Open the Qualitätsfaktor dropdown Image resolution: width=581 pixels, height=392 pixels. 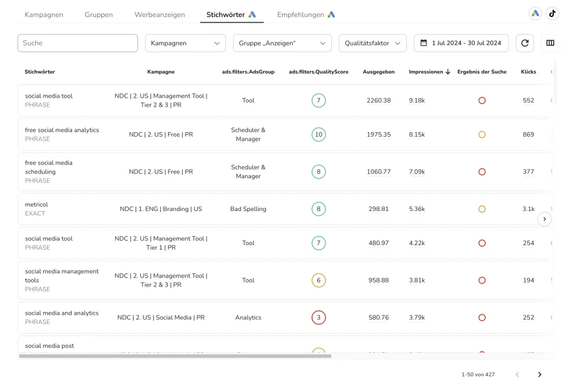(x=372, y=43)
